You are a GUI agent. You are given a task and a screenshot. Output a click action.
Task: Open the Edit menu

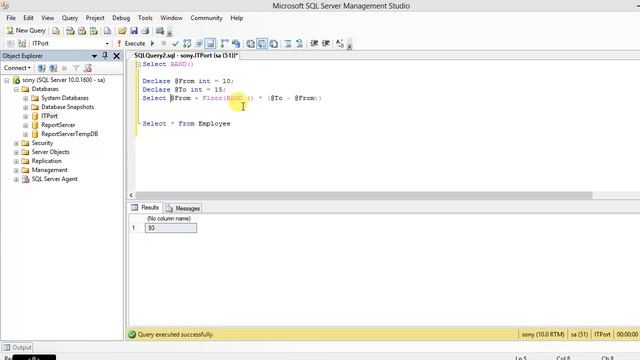28,18
